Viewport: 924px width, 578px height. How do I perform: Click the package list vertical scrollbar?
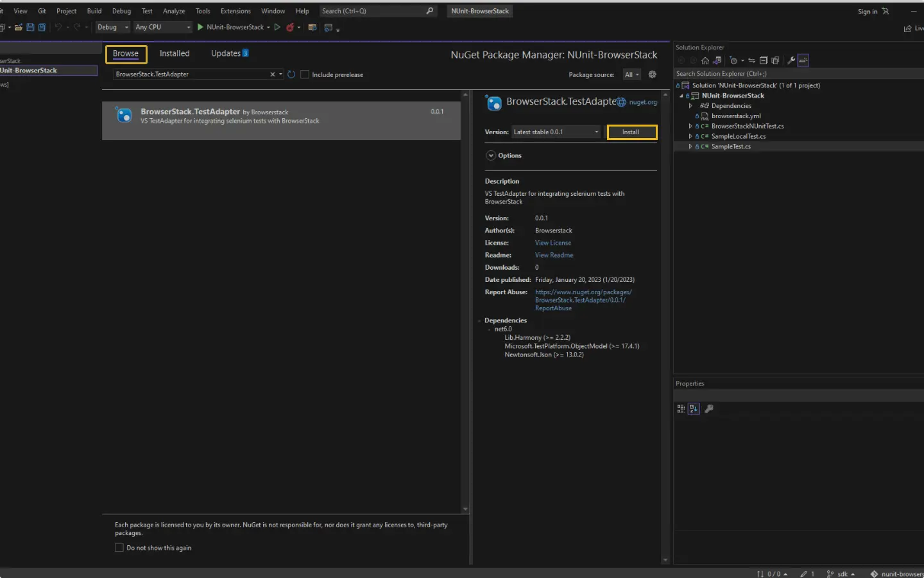tap(465, 302)
